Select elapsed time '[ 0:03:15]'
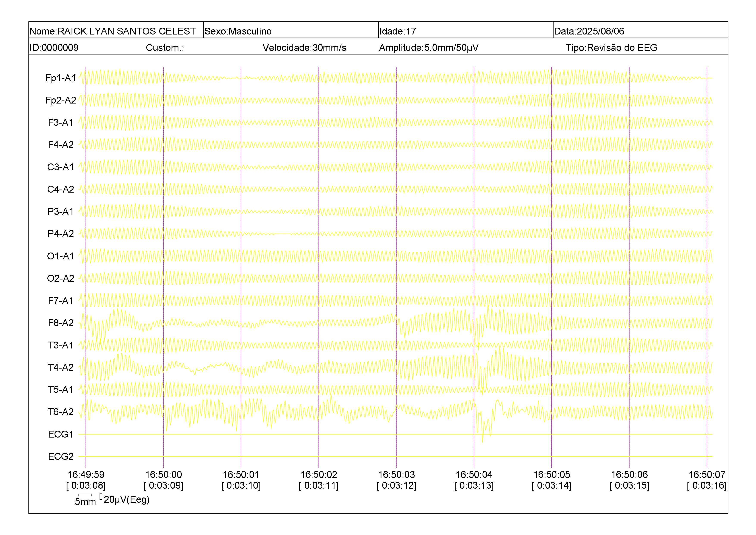The height and width of the screenshot is (535, 756). point(629,486)
